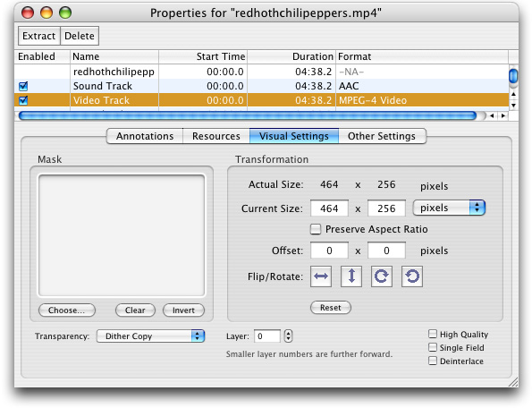The image size is (532, 408).
Task: Click the Layer number stepper
Action: pos(288,336)
